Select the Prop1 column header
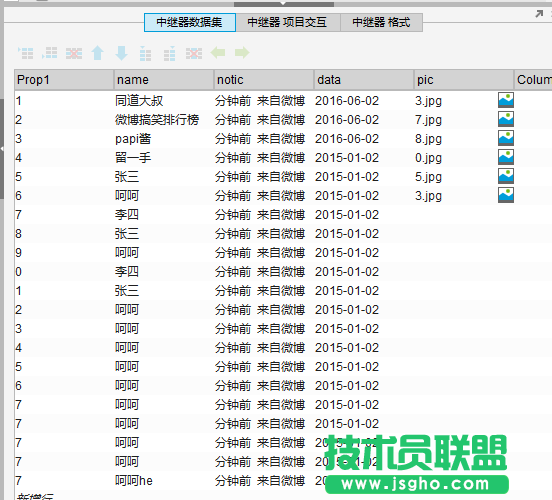 (64, 80)
